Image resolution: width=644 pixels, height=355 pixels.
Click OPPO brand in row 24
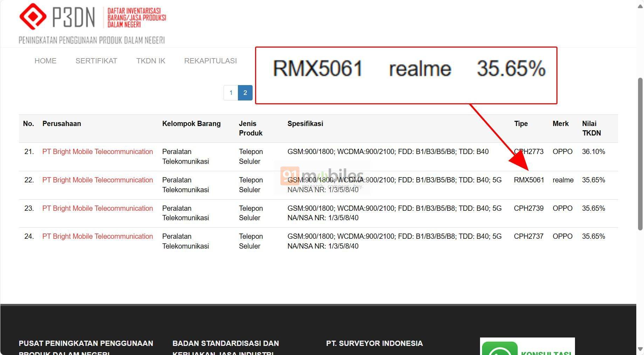click(562, 236)
